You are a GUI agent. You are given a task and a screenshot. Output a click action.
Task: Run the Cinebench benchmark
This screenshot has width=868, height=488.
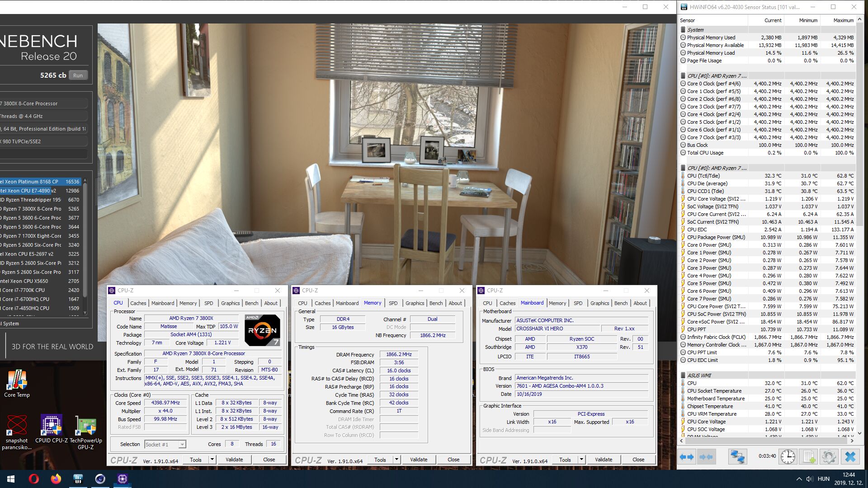point(78,75)
